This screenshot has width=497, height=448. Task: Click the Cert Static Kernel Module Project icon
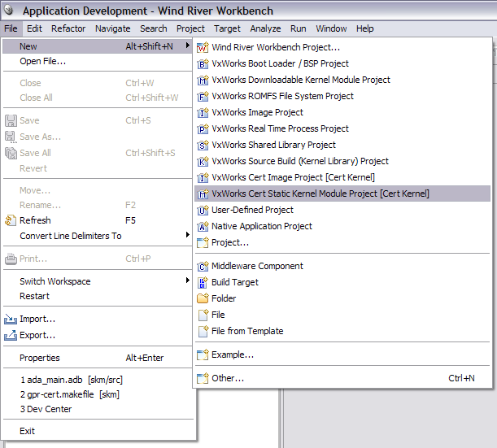(x=203, y=194)
